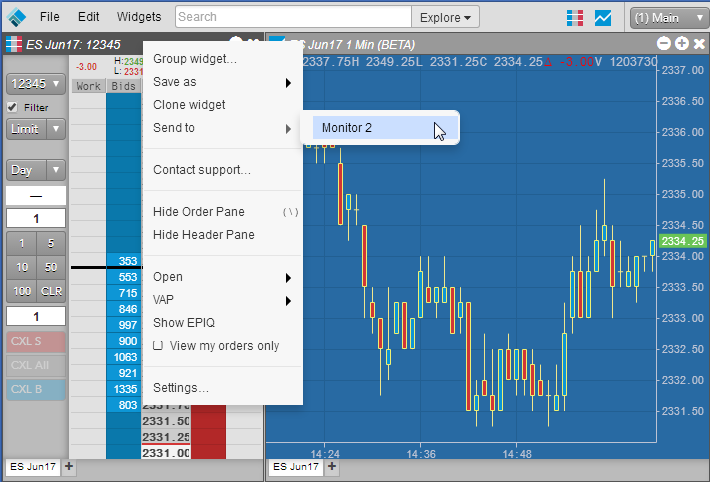Click the 100 quantity button
The image size is (710, 482).
22,291
